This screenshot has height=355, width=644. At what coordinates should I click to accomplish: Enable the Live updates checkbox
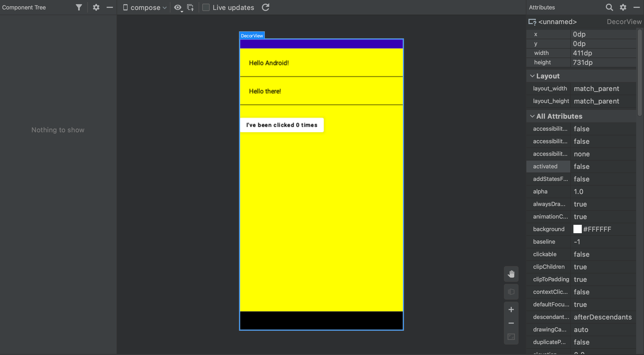click(x=206, y=7)
